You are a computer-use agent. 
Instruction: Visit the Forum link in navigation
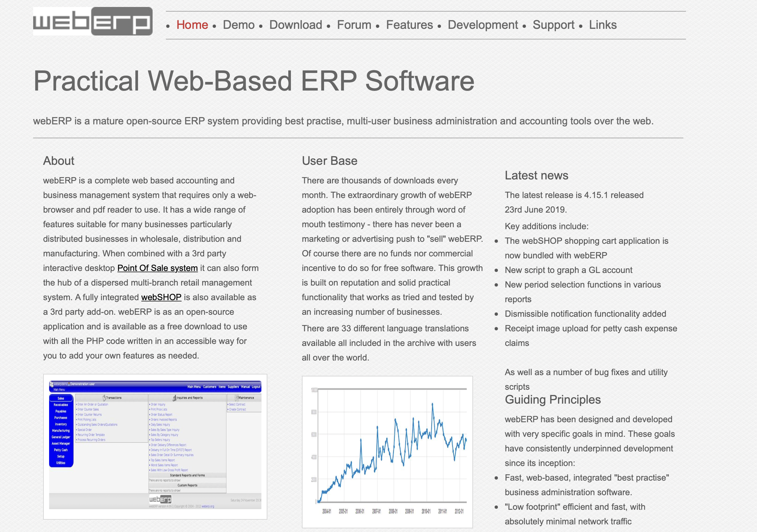(354, 25)
